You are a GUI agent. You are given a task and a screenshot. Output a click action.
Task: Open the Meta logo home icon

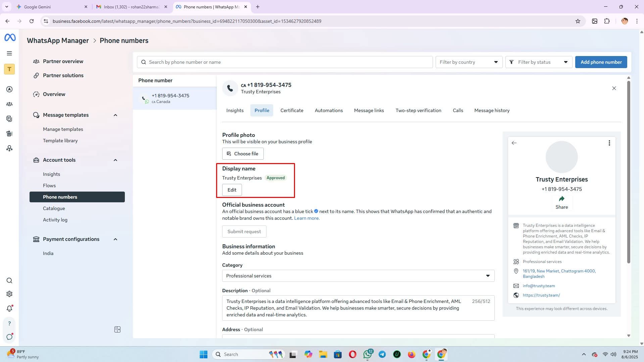click(x=10, y=38)
